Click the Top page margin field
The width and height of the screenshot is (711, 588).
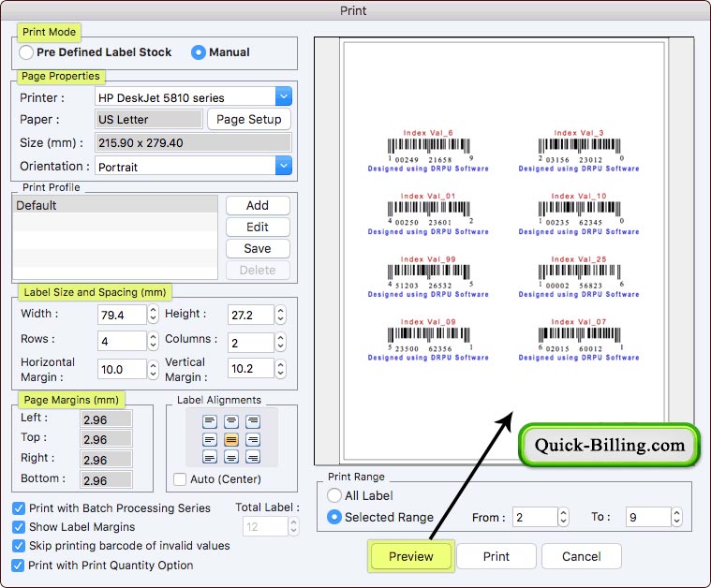(x=106, y=439)
